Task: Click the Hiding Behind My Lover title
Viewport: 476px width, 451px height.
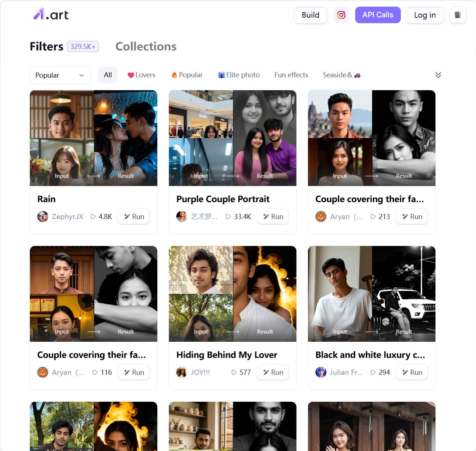Action: (227, 355)
